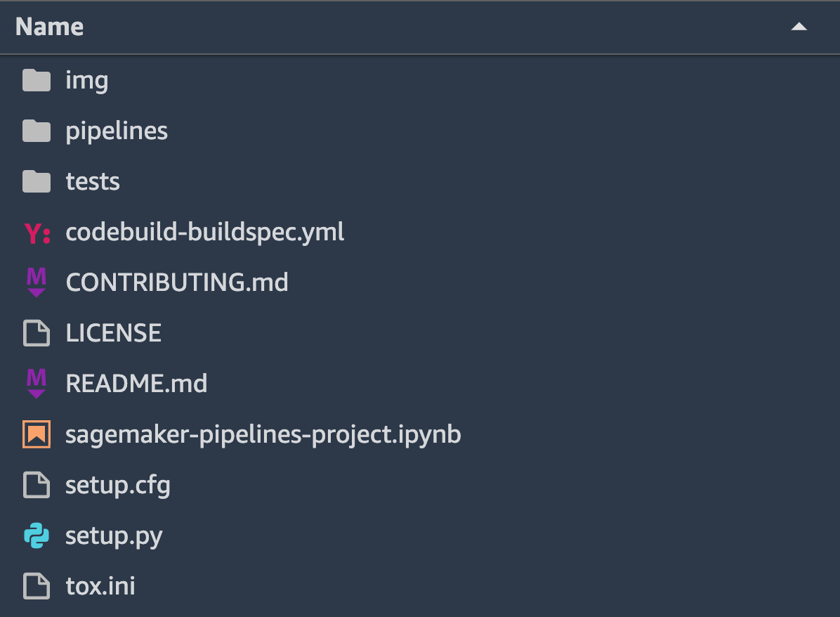Open the CONTRIBUTING.md file name
This screenshot has width=840, height=617.
pos(177,282)
